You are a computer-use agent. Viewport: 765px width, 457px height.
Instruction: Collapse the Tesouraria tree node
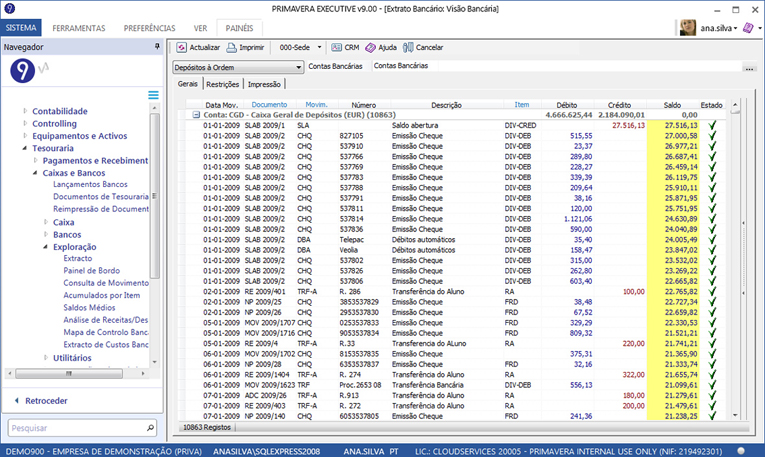click(x=25, y=148)
